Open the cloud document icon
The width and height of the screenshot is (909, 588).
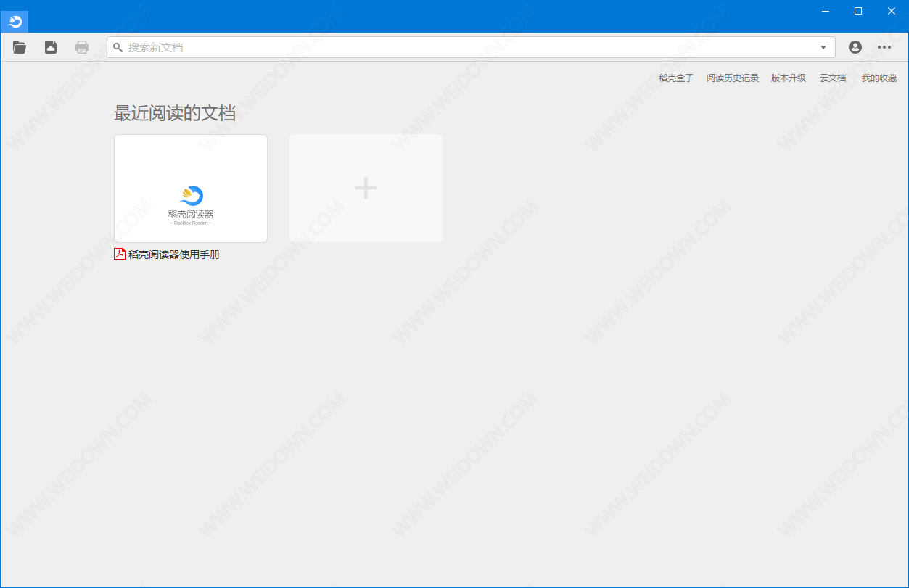(x=51, y=47)
